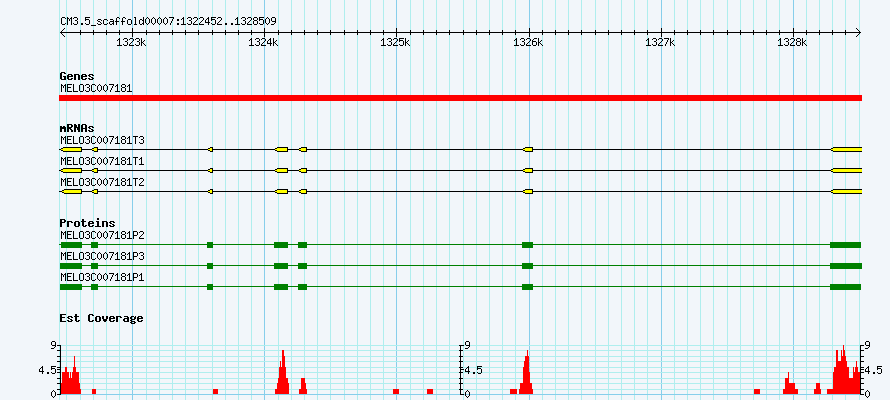Click the 1324k ruler mark

(264, 43)
